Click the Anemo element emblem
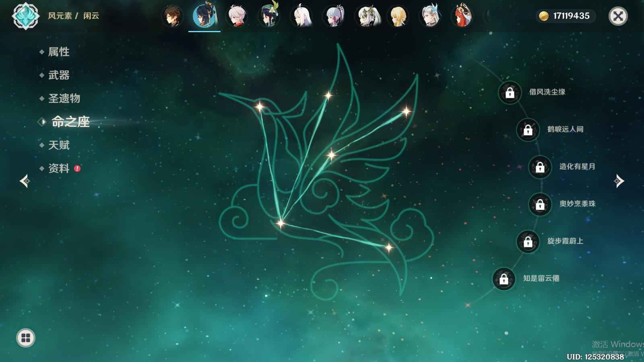 [26, 16]
